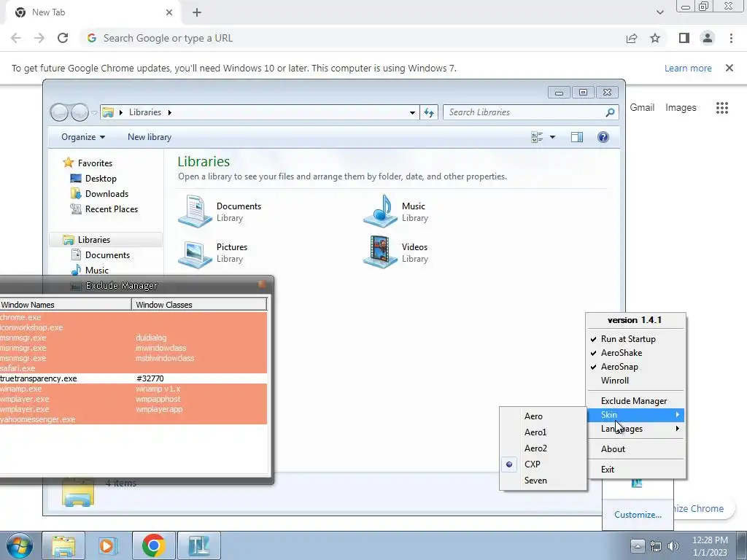
Task: Select chrome.exe row in Exclude Manager
Action: tap(133, 317)
